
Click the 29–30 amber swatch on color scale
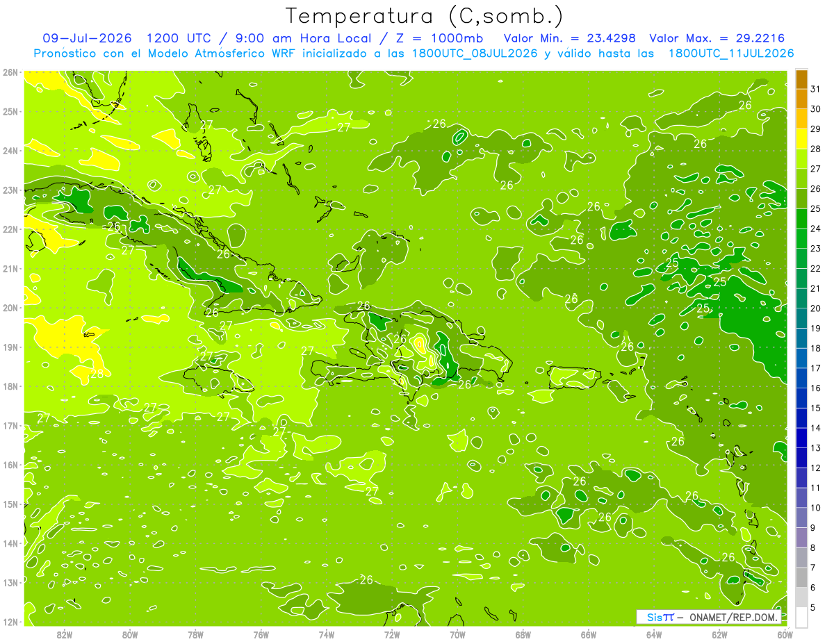point(801,119)
